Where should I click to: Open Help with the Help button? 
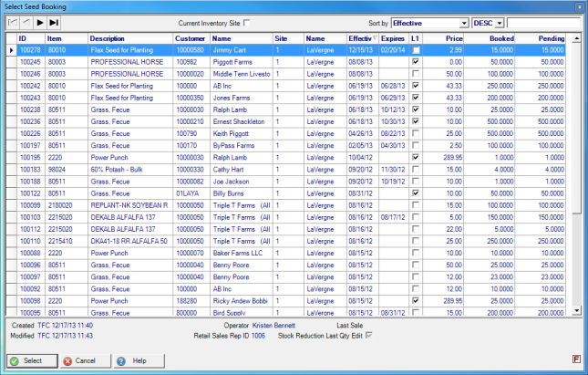(x=134, y=361)
